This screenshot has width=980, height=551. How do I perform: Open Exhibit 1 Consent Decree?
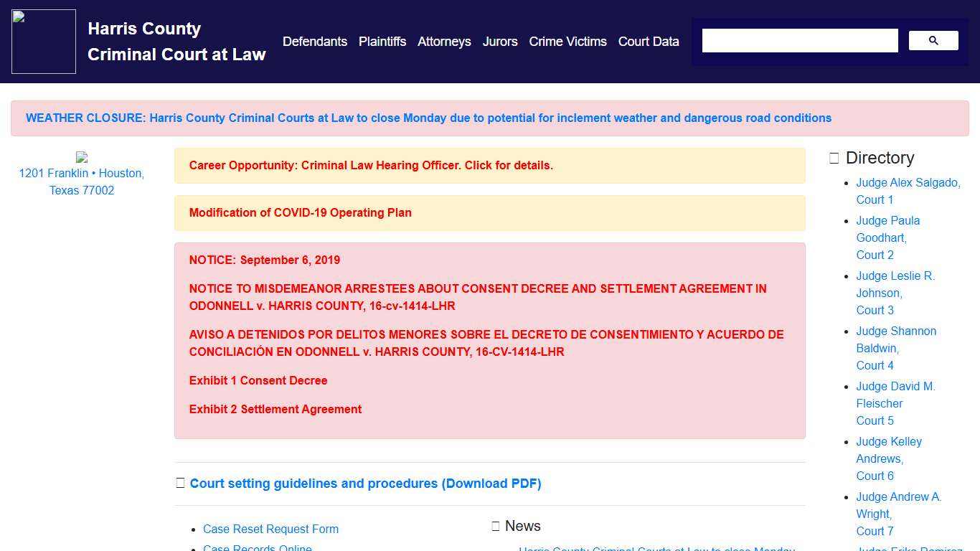tap(258, 381)
